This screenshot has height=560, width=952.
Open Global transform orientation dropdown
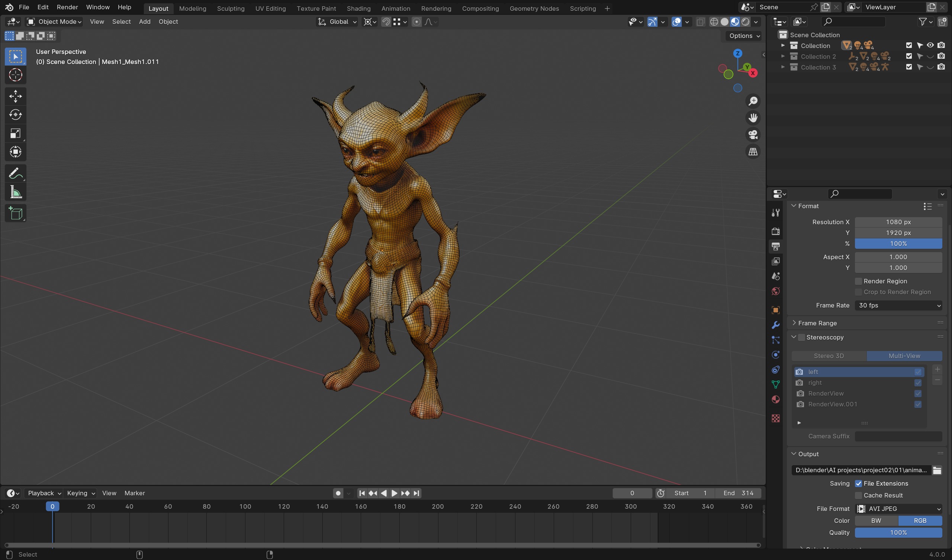pos(337,22)
